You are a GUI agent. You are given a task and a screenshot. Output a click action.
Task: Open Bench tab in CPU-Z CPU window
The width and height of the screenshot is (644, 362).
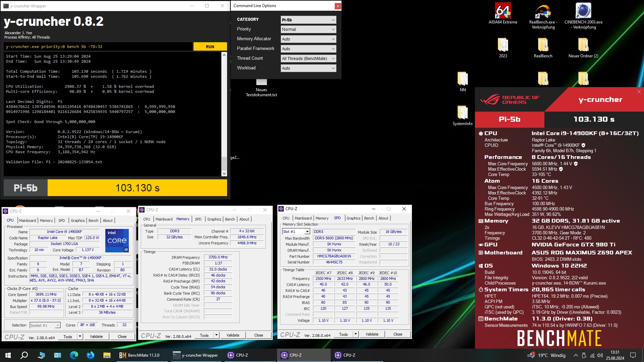pos(93,221)
